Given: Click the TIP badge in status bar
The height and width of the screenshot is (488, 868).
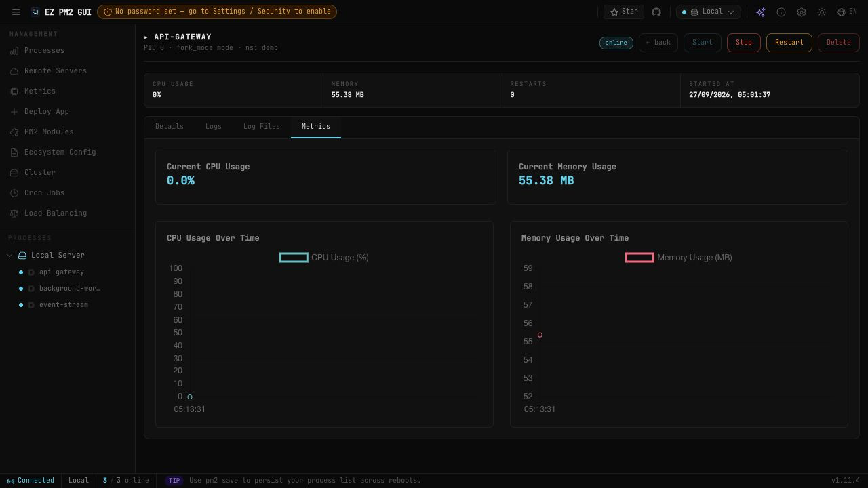Looking at the screenshot, I should coord(174,481).
